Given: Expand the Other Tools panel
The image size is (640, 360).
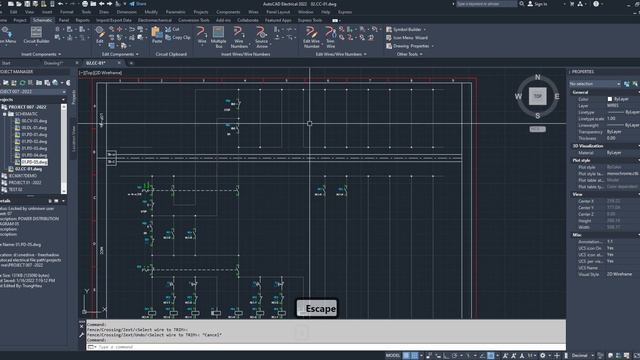Looking at the screenshot, I should [x=409, y=54].
